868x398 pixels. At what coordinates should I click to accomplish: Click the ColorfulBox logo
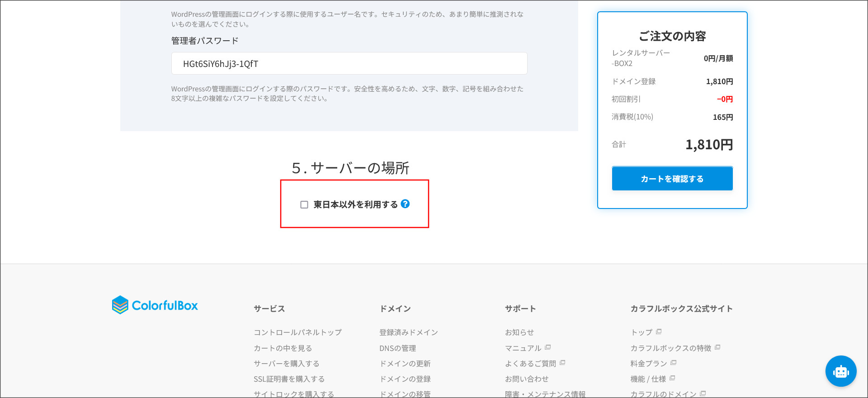[155, 305]
